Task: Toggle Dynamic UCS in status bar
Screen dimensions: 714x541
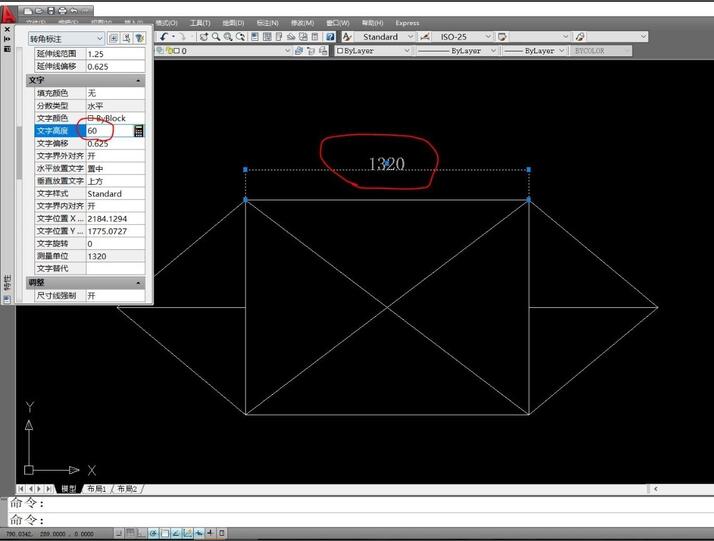Action: (x=188, y=533)
